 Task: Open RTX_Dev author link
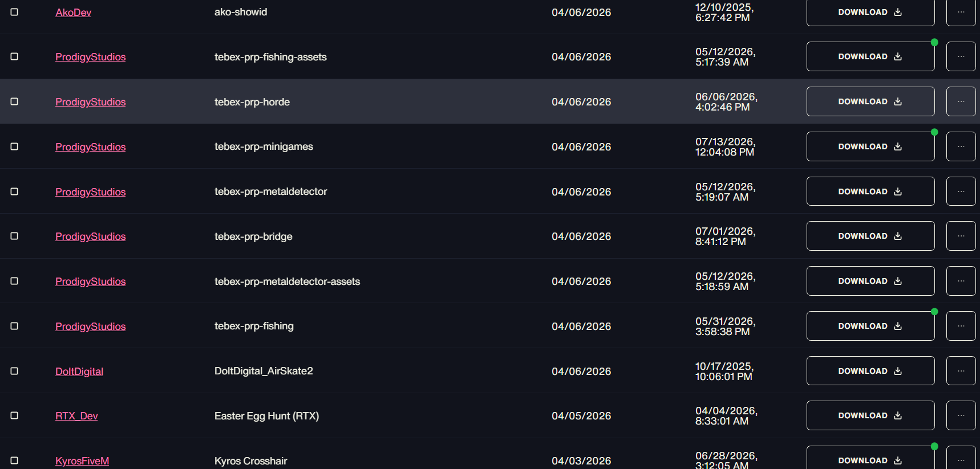click(x=76, y=416)
